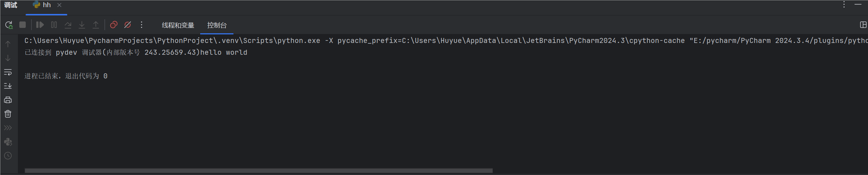Image resolution: width=868 pixels, height=175 pixels.
Task: Toggle soft-wrap for console output
Action: pos(8,72)
